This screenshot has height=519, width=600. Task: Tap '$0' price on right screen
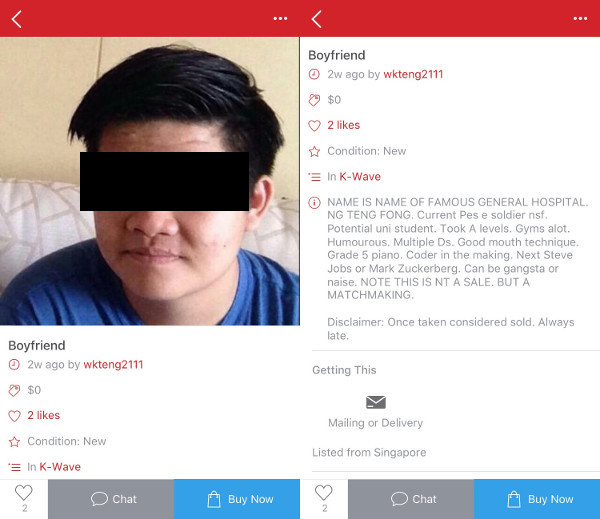coord(334,100)
